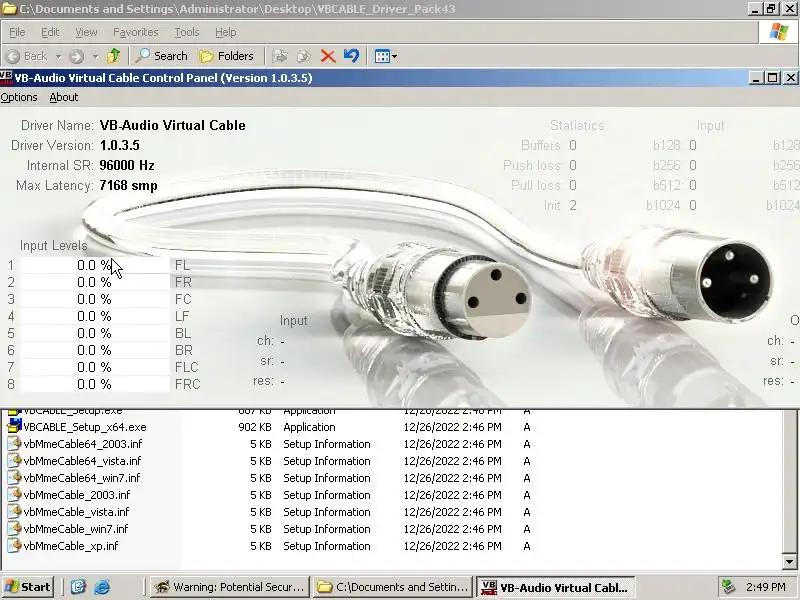This screenshot has width=800, height=600.
Task: Click 902 KB size of VBCABLE_Setup_x64.exe
Action: 255,427
